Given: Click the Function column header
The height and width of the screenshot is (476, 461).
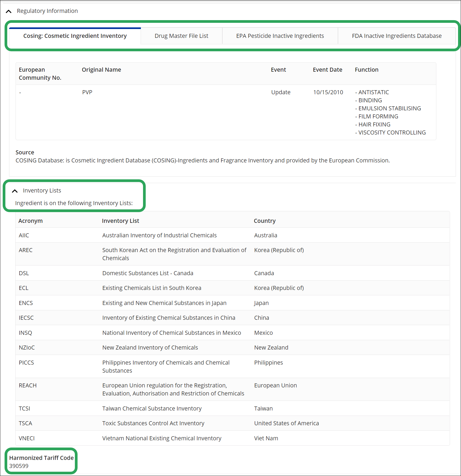Looking at the screenshot, I should tap(367, 70).
